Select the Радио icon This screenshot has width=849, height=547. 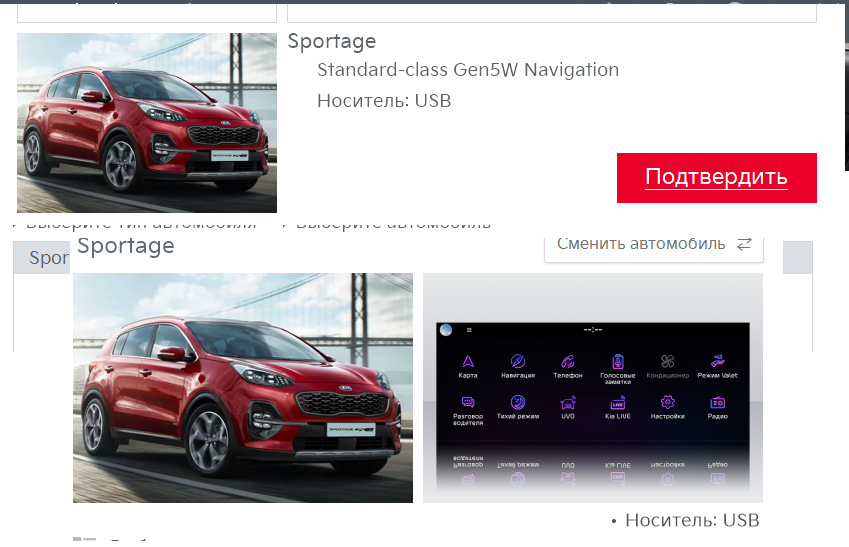[x=717, y=403]
